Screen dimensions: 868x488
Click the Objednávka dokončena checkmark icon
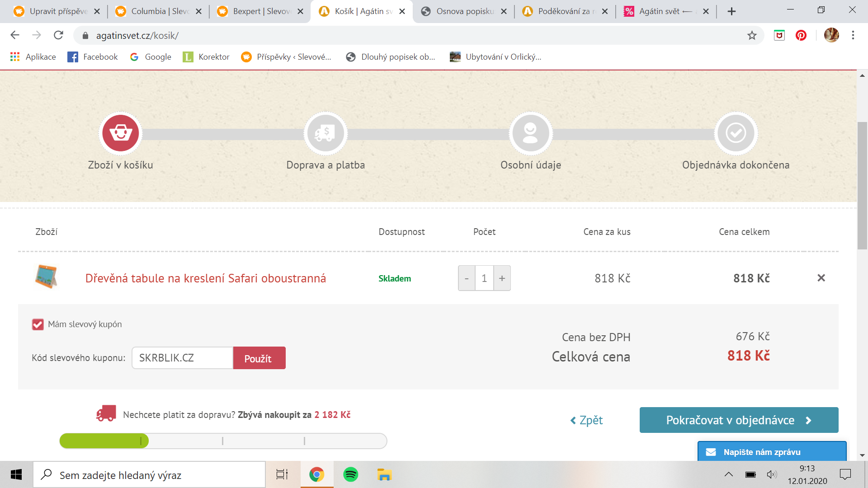pyautogui.click(x=736, y=133)
